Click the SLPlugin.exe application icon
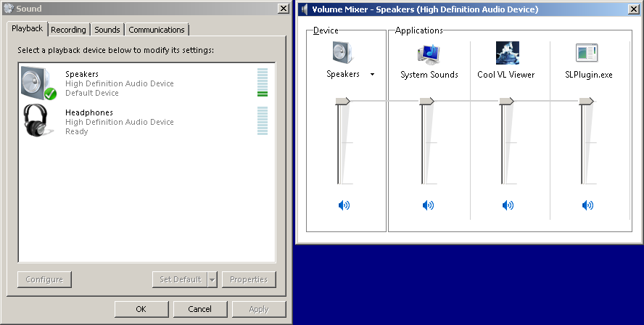Image resolution: width=644 pixels, height=325 pixels. (x=586, y=54)
